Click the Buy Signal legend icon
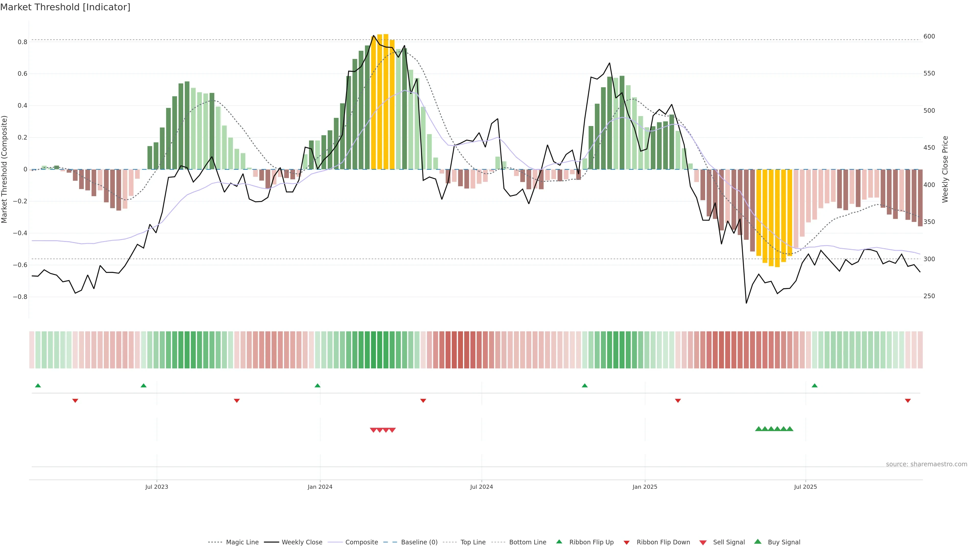This screenshot has height=551, width=980. (x=758, y=542)
